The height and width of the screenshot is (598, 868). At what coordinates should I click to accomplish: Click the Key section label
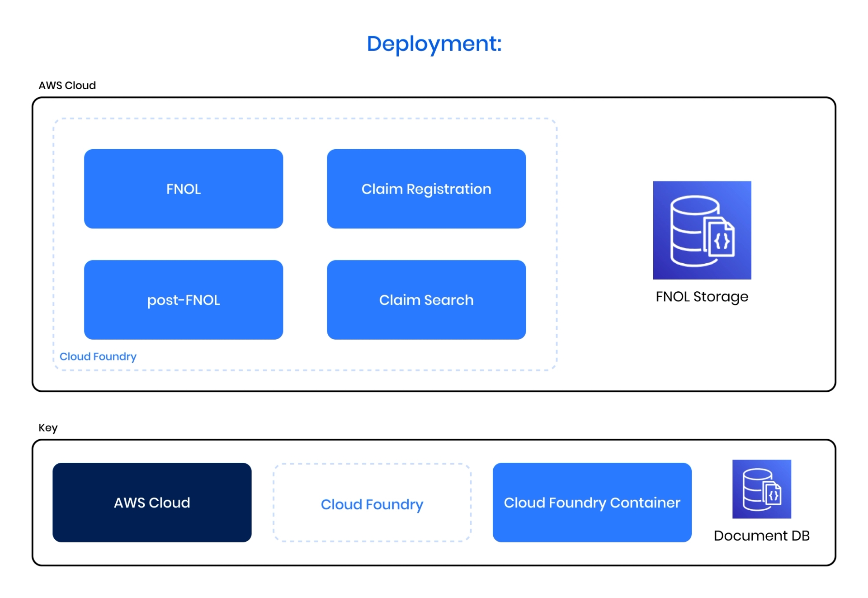[x=48, y=427]
